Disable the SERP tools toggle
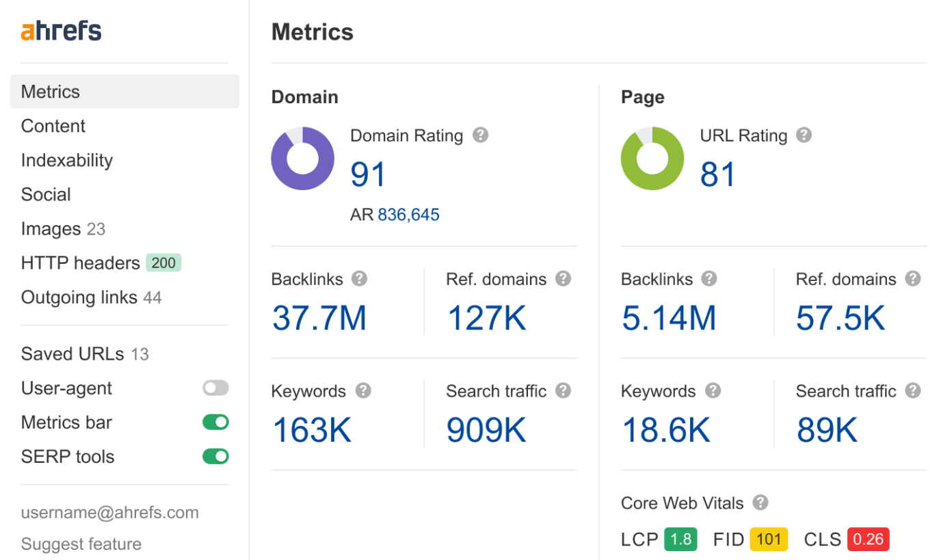939x560 pixels. pos(215,457)
